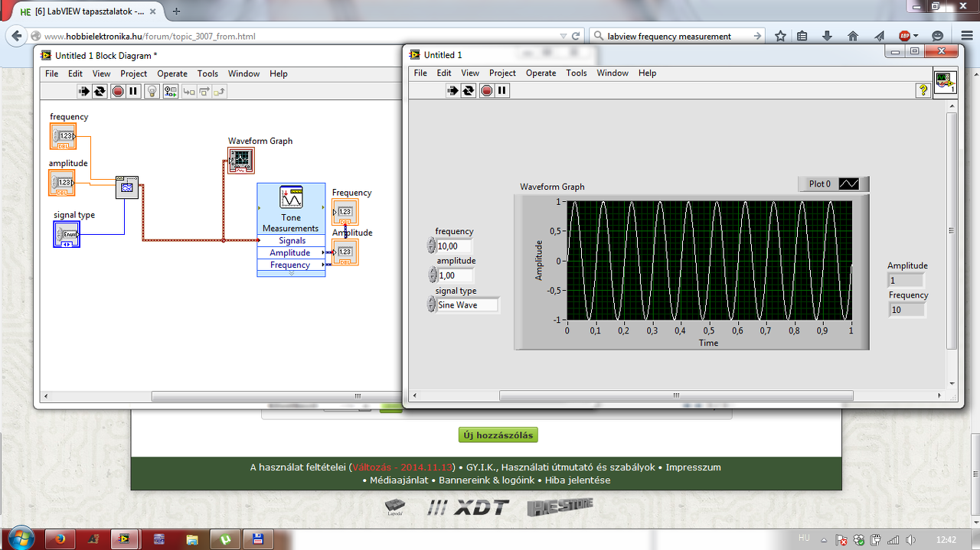This screenshot has height=550, width=980.
Task: Open new browser tab plus button
Action: (x=176, y=11)
